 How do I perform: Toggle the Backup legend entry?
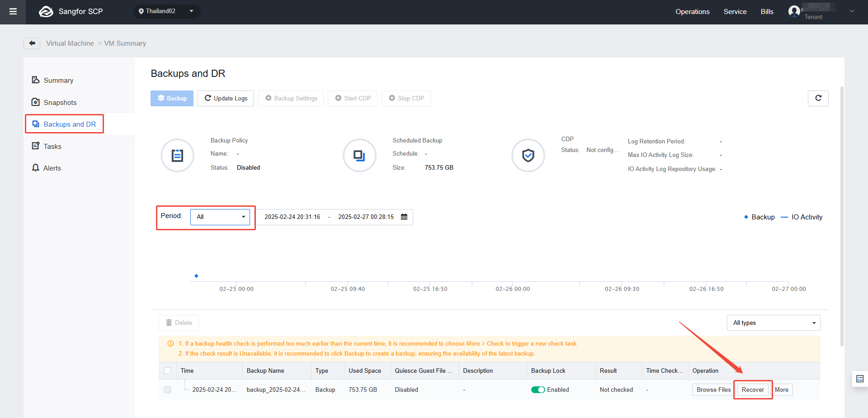[x=759, y=217]
